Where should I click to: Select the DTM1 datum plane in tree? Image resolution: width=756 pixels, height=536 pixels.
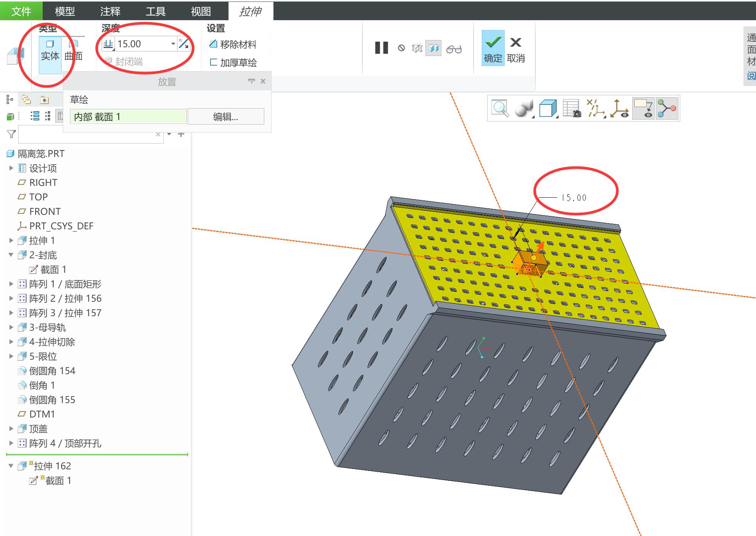[x=36, y=414]
